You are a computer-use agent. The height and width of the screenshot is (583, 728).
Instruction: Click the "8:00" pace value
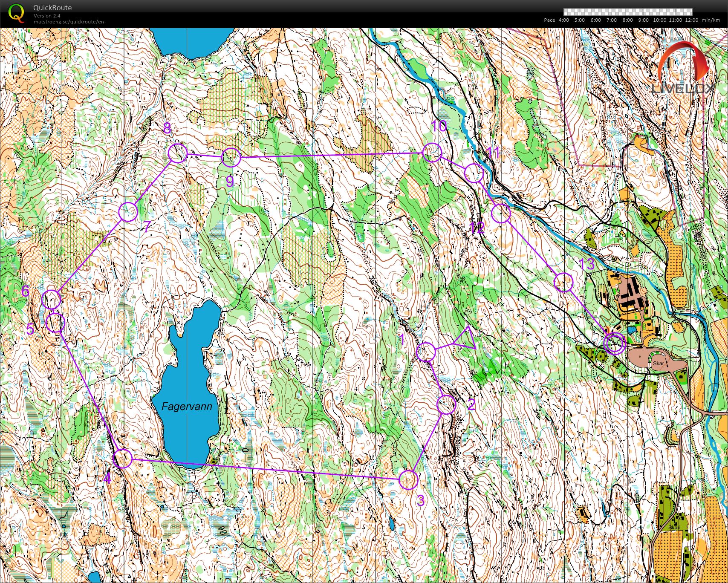click(x=627, y=20)
